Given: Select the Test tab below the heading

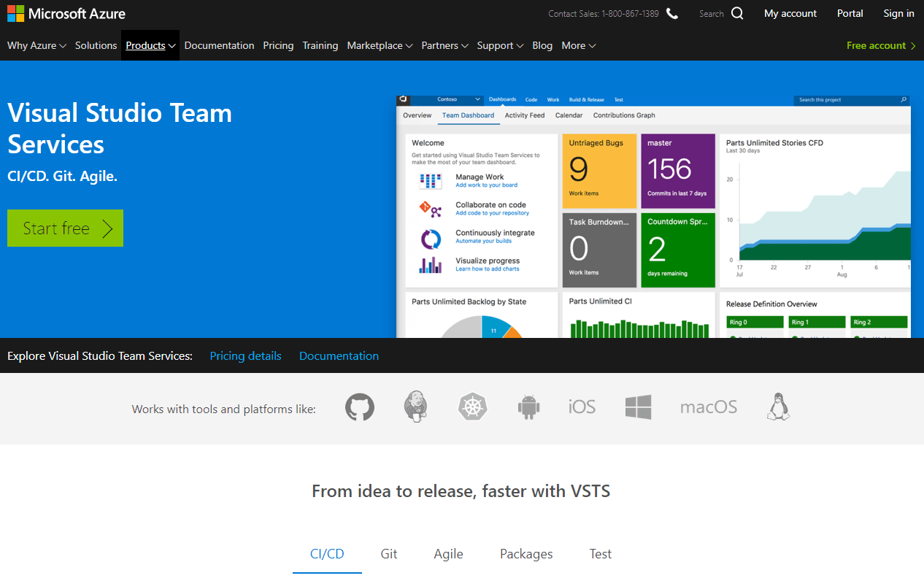Looking at the screenshot, I should pos(601,554).
